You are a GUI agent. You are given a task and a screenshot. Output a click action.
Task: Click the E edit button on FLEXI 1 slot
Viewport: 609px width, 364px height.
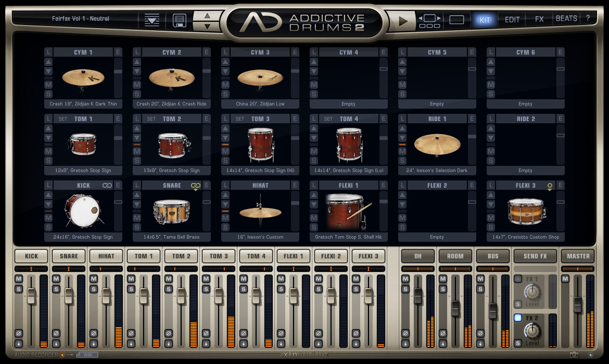pos(384,185)
